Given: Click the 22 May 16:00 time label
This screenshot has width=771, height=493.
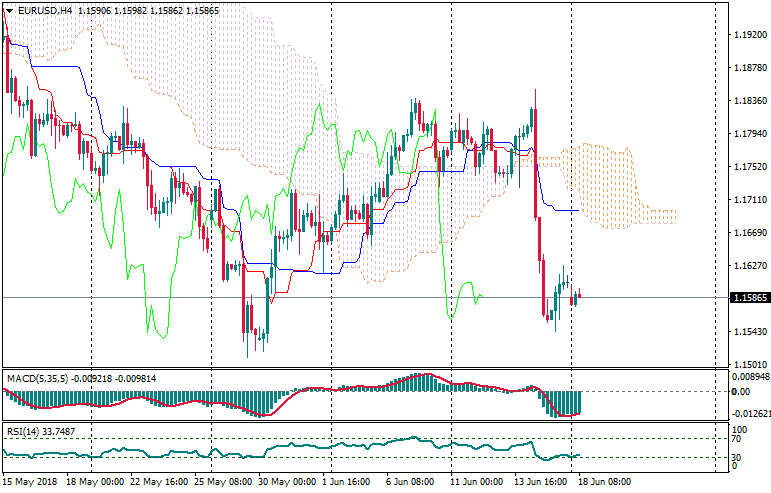Looking at the screenshot, I should coord(162,482).
